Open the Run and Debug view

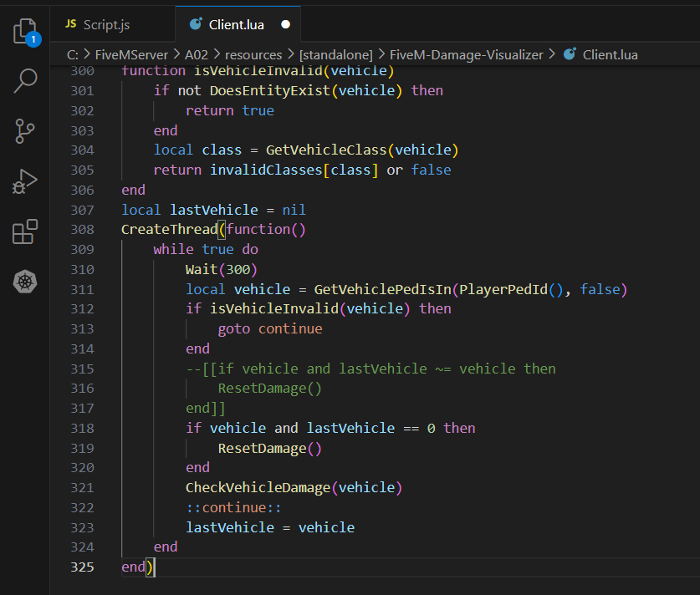tap(25, 181)
